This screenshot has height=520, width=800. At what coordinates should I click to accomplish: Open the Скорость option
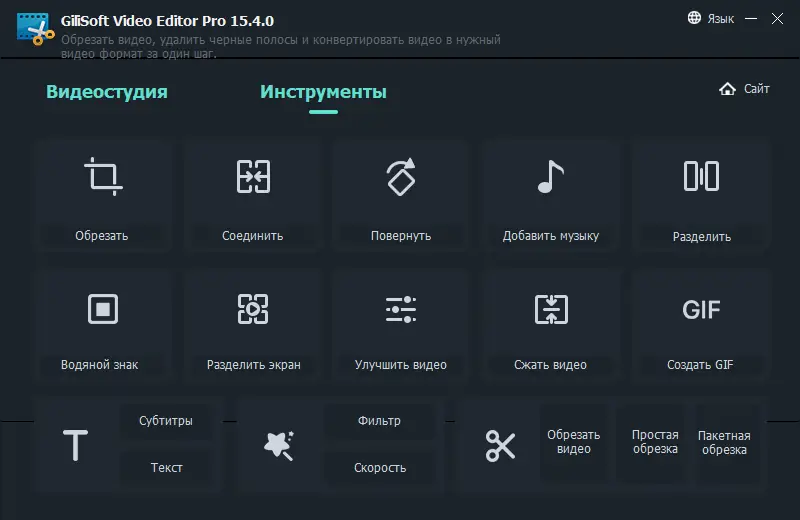tap(380, 467)
